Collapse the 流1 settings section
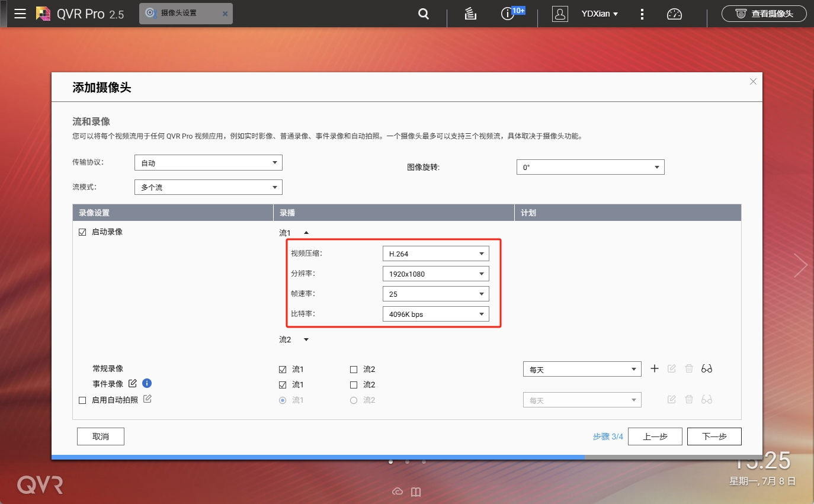The image size is (814, 504). point(306,233)
